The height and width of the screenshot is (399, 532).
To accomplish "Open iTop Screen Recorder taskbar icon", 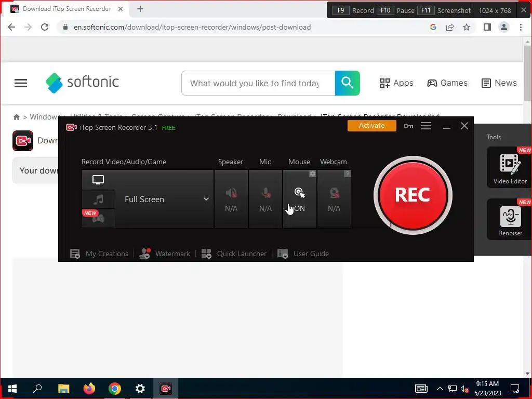I will tap(166, 389).
